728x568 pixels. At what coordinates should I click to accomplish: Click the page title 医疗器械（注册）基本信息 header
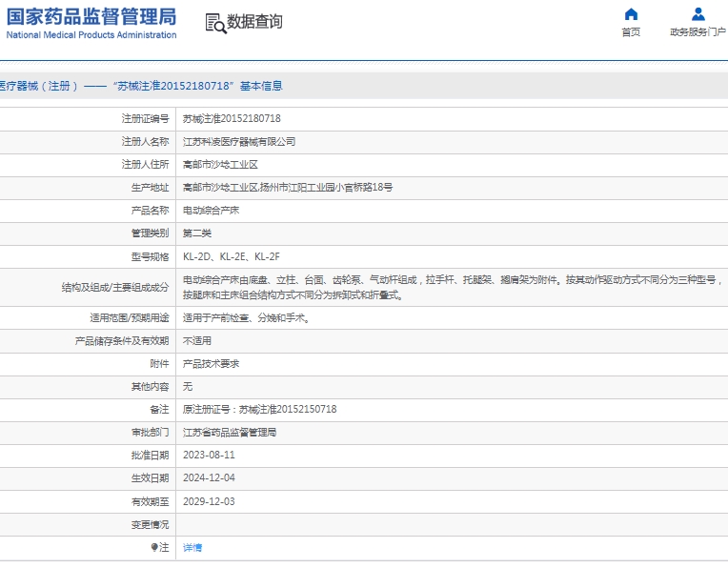[141, 86]
